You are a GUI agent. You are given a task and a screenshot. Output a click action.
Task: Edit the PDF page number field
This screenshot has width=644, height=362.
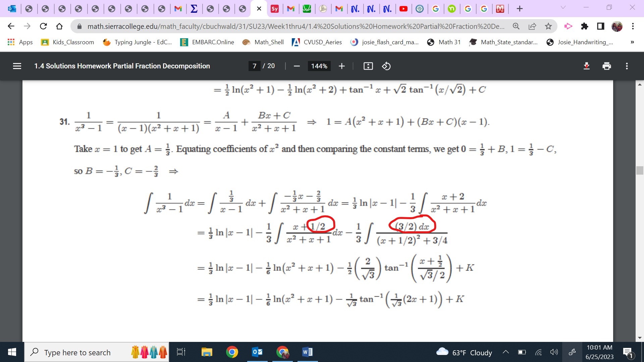[255, 66]
